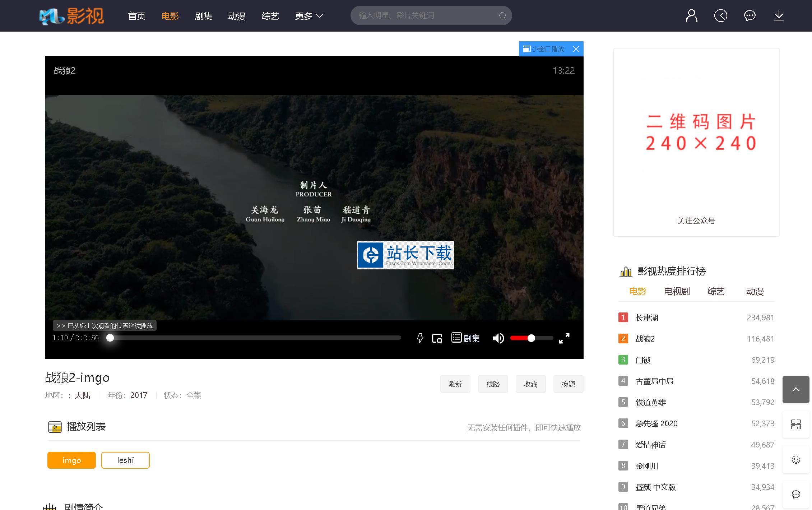This screenshot has width=812, height=510.
Task: Open the 剧集 episode list in player
Action: 465,338
